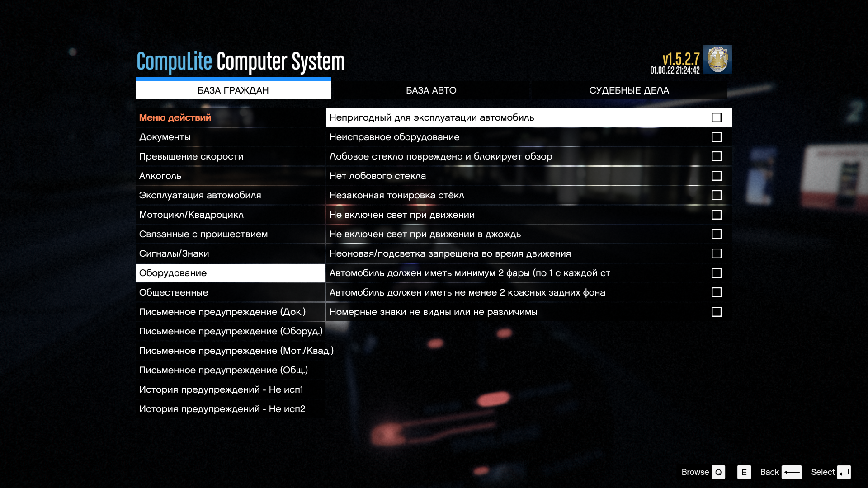Check the Непригодный для эксплуатации автомобиль box
Screen dimensions: 868x488
pyautogui.click(x=716, y=117)
